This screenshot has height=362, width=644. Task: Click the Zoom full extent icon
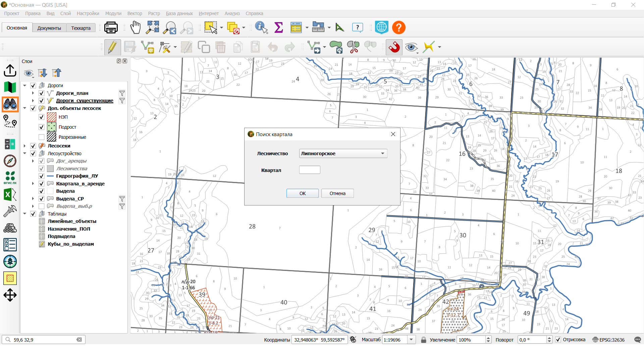pos(153,28)
